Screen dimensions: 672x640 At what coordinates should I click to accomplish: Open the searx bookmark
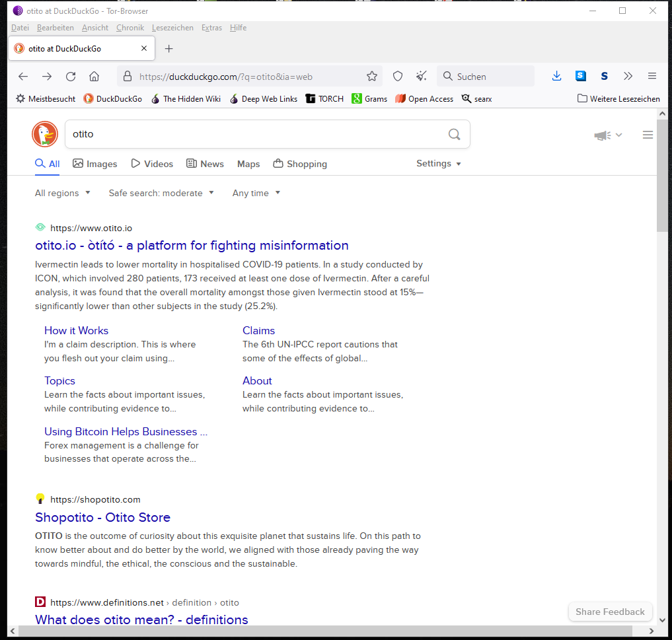tap(476, 99)
